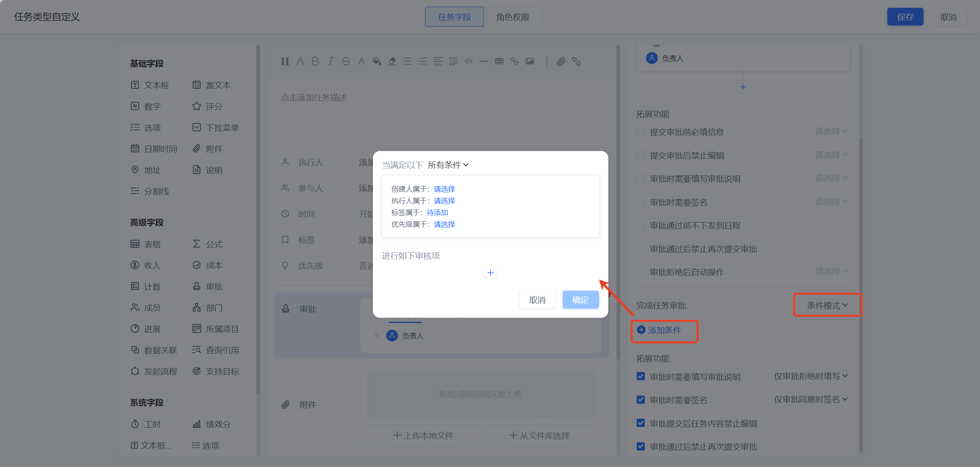The width and height of the screenshot is (980, 467).
Task: Open 仅审批同意时签名 dropdown
Action: [811, 400]
